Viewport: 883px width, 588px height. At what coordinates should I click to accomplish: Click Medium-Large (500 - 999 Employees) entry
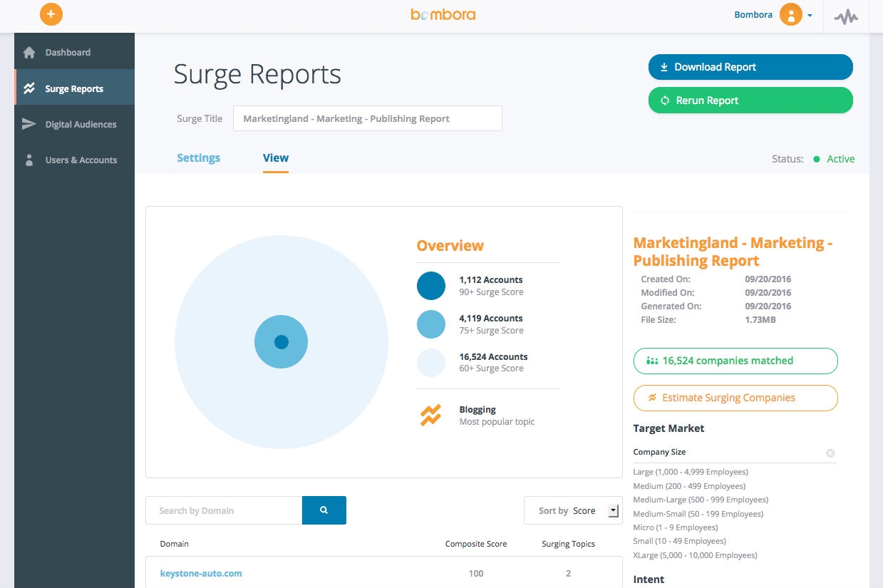[701, 500]
